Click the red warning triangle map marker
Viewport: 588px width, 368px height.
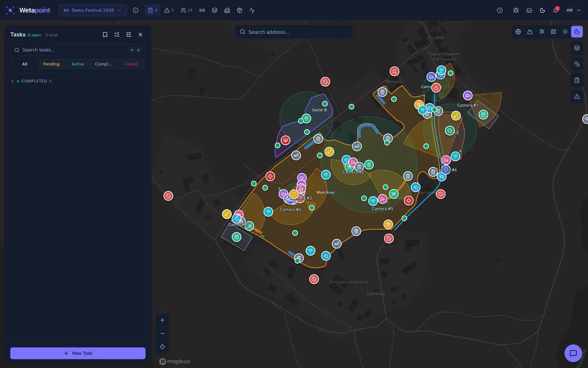[x=436, y=88]
